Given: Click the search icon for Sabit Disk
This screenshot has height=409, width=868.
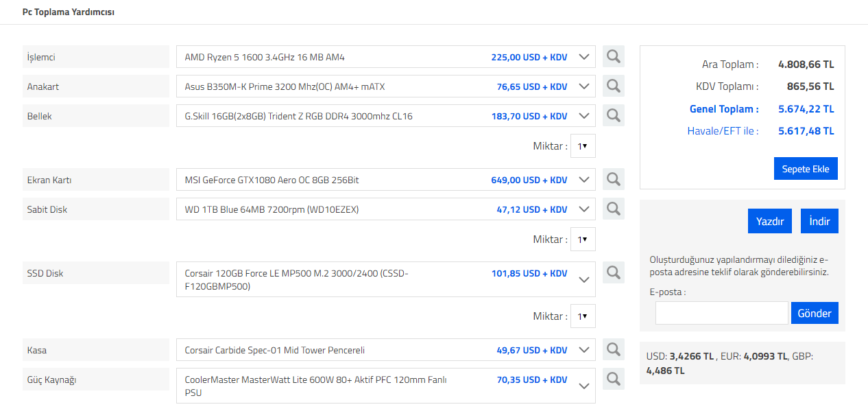Looking at the screenshot, I should coord(614,209).
